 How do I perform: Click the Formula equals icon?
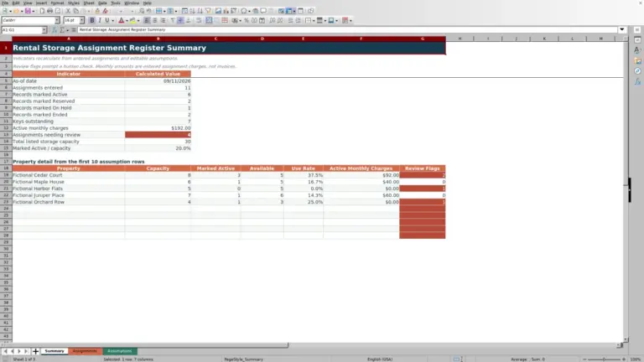point(74,30)
